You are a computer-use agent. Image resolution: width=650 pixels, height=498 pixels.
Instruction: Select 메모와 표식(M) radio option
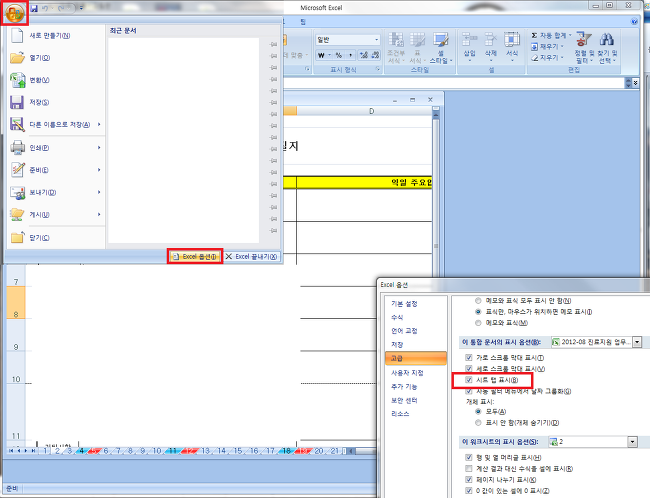tap(478, 323)
